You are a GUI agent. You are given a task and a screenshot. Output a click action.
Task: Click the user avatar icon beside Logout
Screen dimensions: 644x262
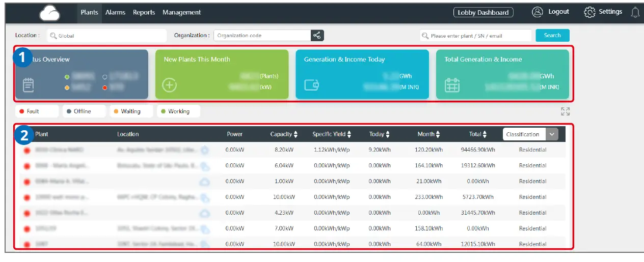tap(538, 12)
